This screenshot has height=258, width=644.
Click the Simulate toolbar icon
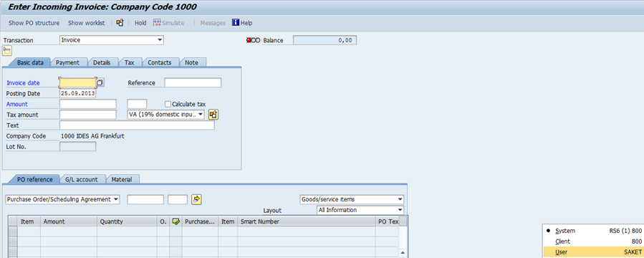pyautogui.click(x=157, y=23)
